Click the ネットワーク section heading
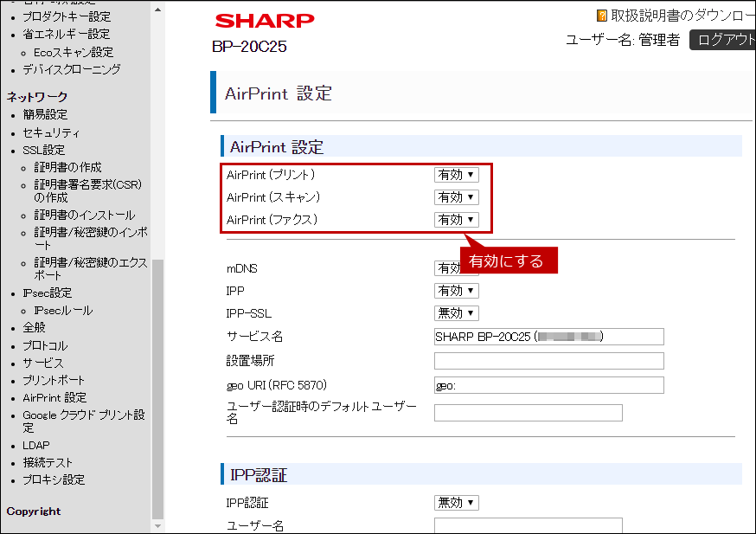The image size is (756, 534). [37, 97]
